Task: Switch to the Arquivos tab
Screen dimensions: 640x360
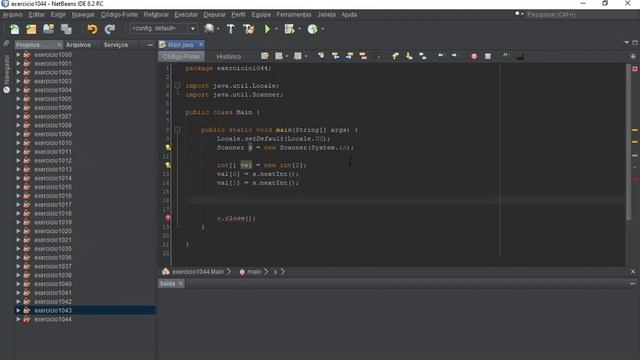Action: 78,45
